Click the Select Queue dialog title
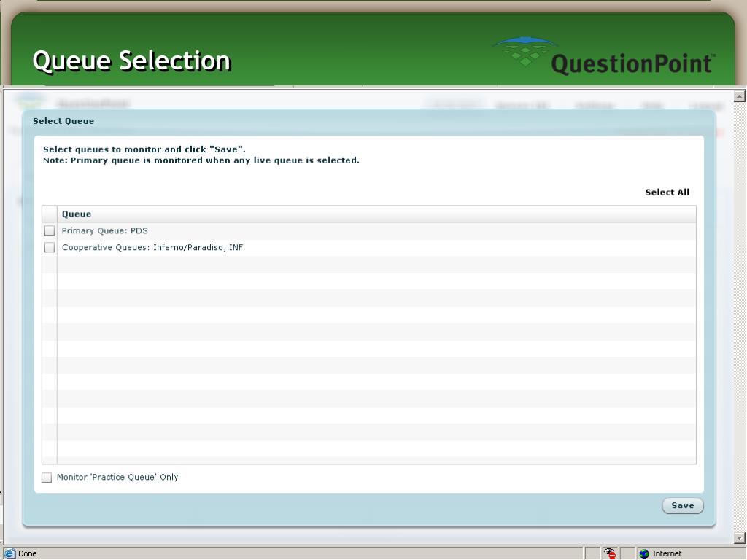 (x=63, y=121)
